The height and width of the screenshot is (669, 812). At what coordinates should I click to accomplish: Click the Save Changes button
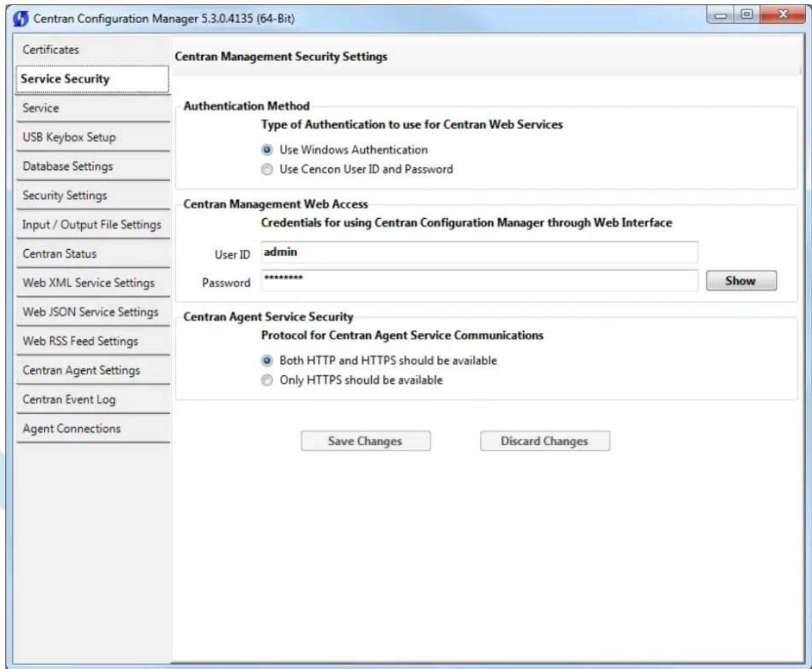coord(365,441)
